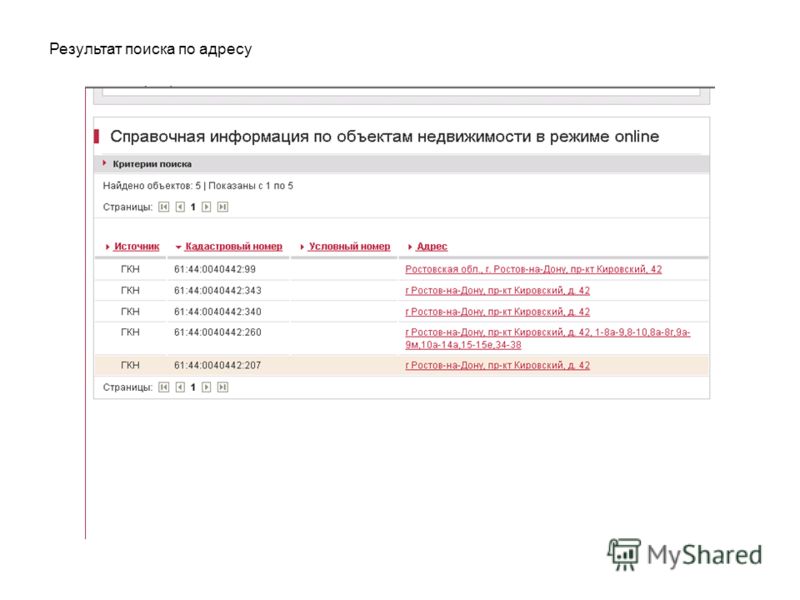Go to last page in top pagination
Screen dimensions: 800x600
point(222,207)
